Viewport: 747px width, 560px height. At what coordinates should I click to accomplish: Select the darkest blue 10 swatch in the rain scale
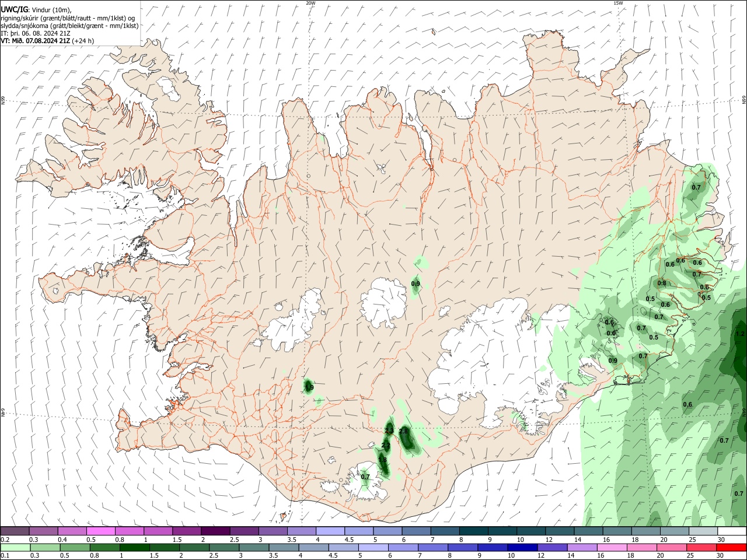click(x=523, y=547)
